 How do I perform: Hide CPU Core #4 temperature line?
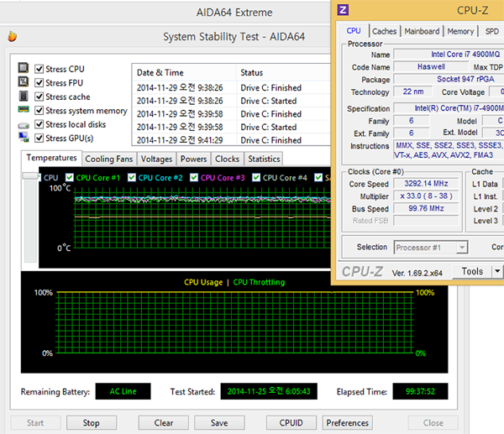[256, 178]
